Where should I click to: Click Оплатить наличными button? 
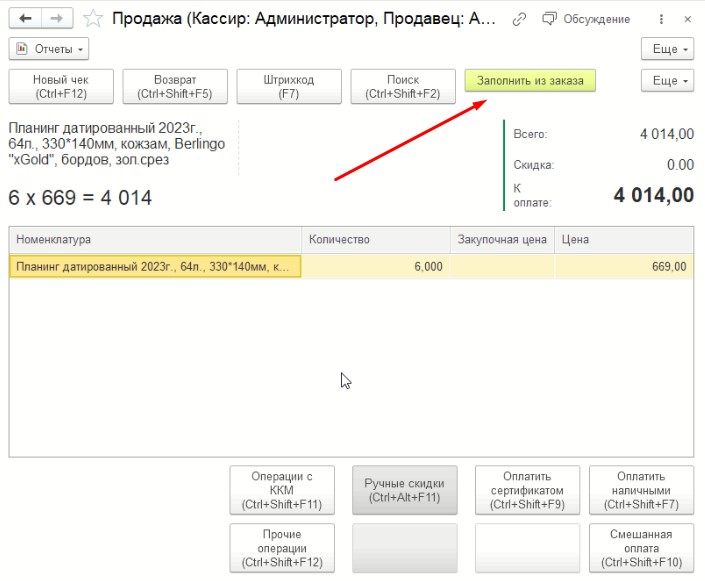(642, 490)
